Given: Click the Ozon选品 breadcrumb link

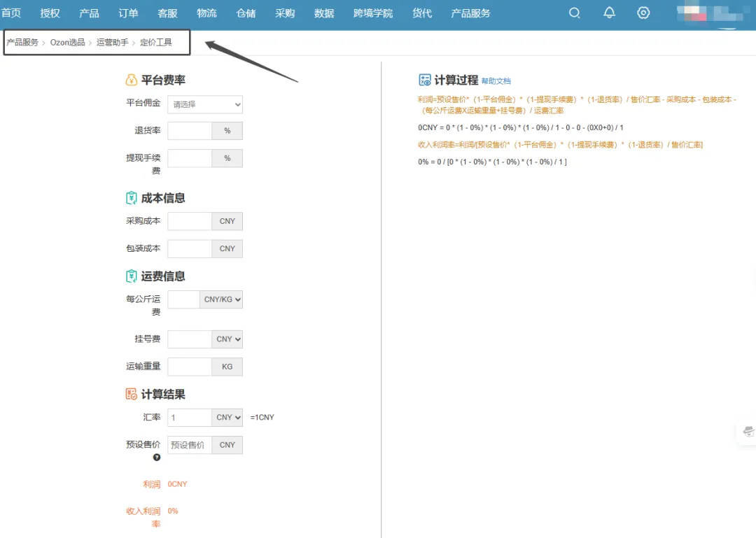Looking at the screenshot, I should point(67,43).
